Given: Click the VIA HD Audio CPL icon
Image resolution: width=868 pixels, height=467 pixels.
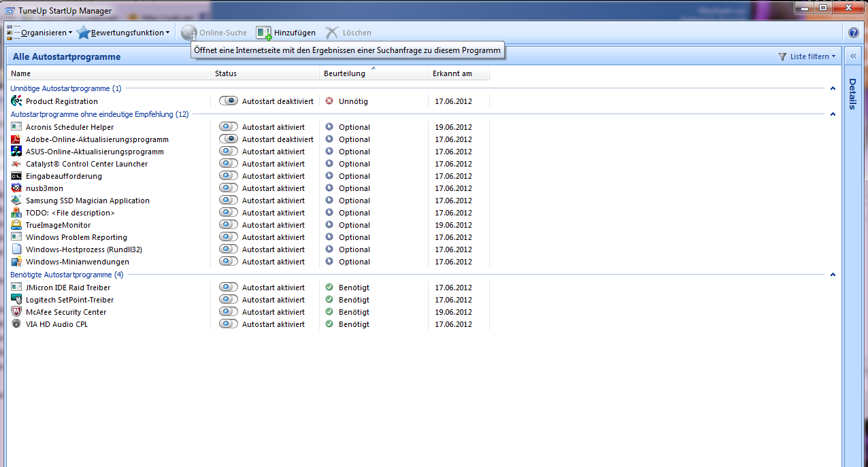Looking at the screenshot, I should pyautogui.click(x=16, y=324).
